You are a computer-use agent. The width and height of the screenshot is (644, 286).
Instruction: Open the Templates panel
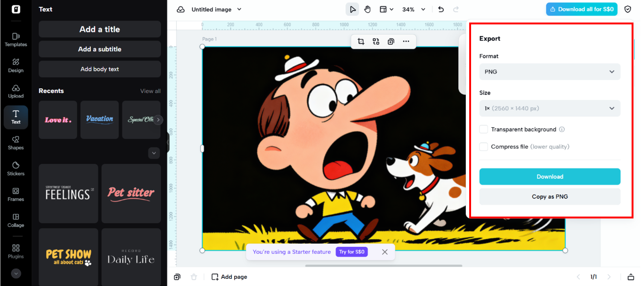pos(16,39)
